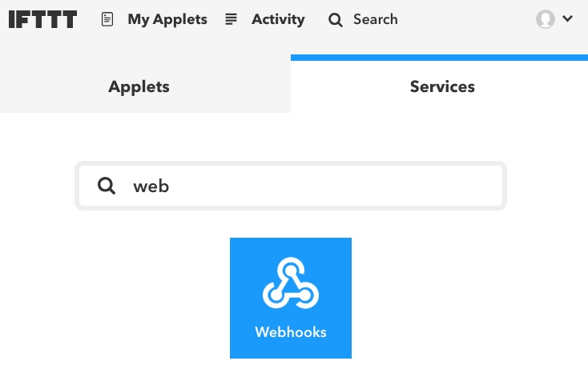Click empty area right of Webhooks tile
Screen dimensions: 588x373
(x=469, y=298)
